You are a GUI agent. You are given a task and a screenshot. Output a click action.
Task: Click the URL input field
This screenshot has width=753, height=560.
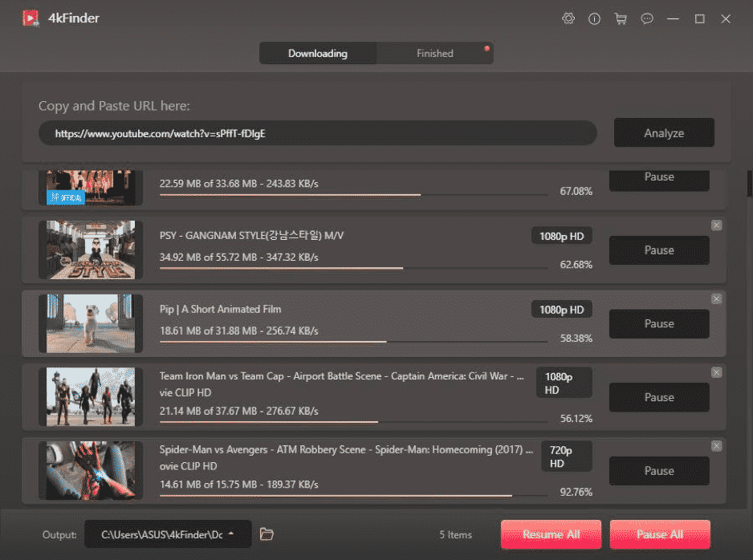317,132
